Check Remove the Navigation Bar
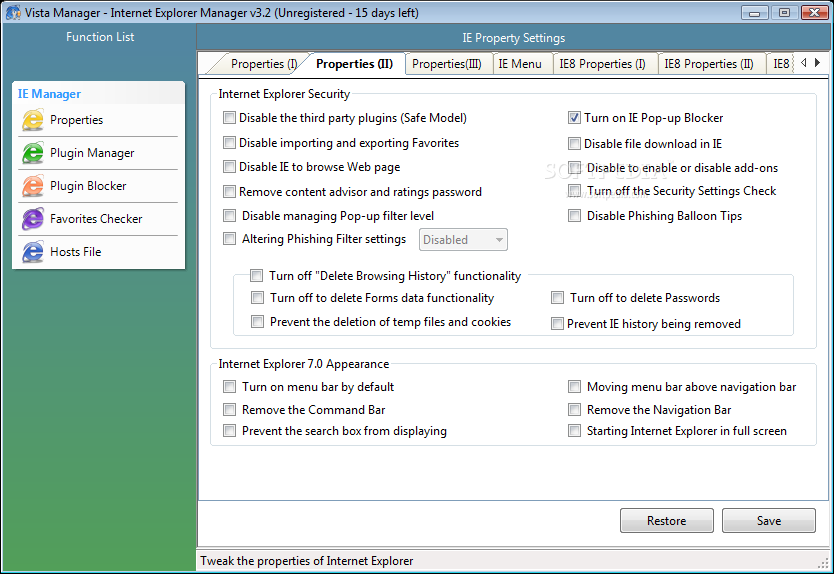The height and width of the screenshot is (574, 834). point(574,410)
